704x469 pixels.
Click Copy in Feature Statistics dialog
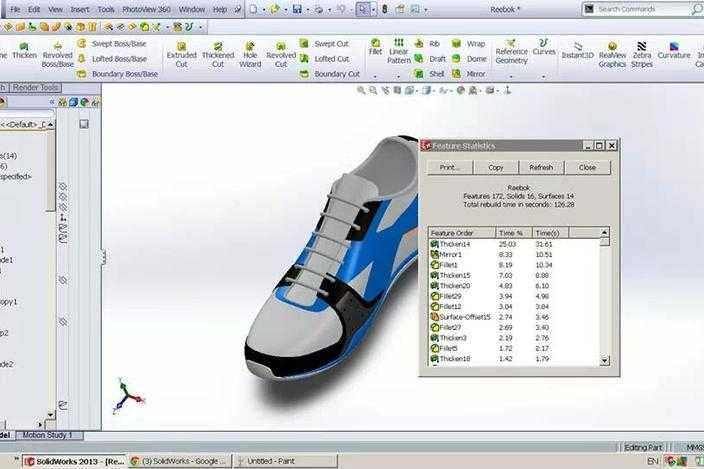[496, 167]
